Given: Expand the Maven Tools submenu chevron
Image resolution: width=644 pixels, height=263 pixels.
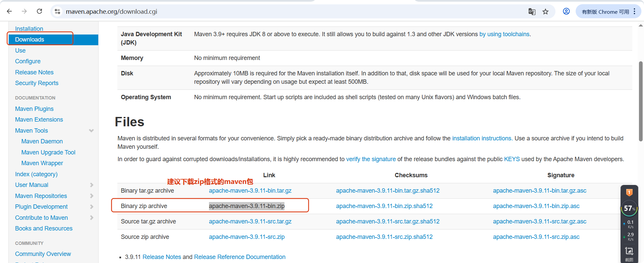Looking at the screenshot, I should 91,131.
